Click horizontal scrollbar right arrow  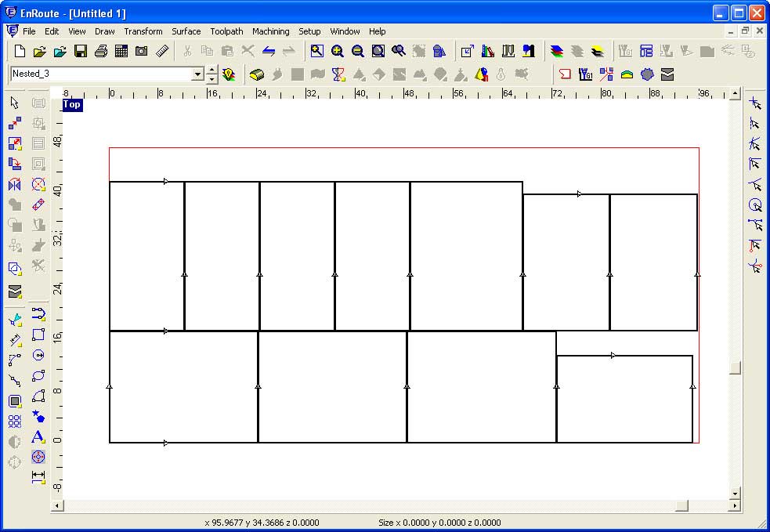click(x=735, y=505)
